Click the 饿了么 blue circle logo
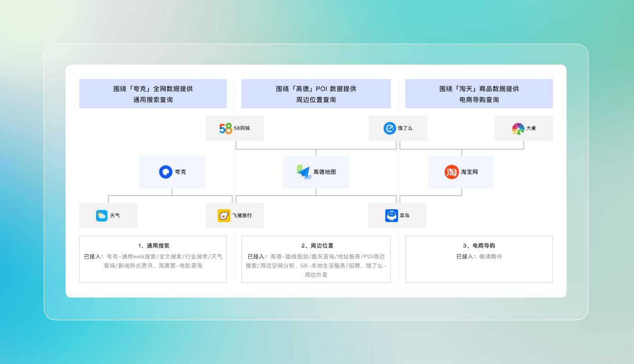634x364 pixels. tap(389, 128)
